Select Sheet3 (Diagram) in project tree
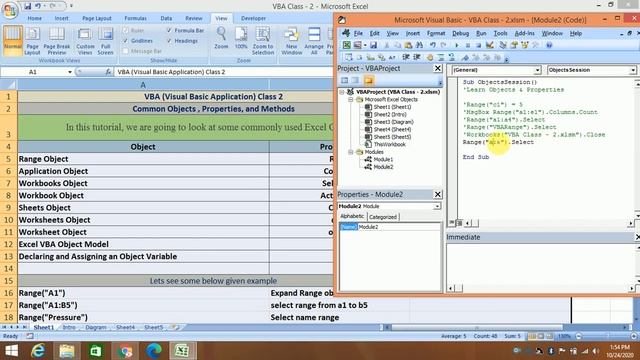Viewport: 640px width, 360px height. [x=393, y=122]
